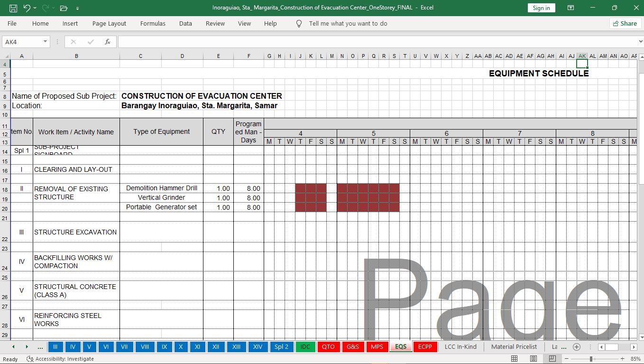Expand the Undo history dropdown

point(35,8)
